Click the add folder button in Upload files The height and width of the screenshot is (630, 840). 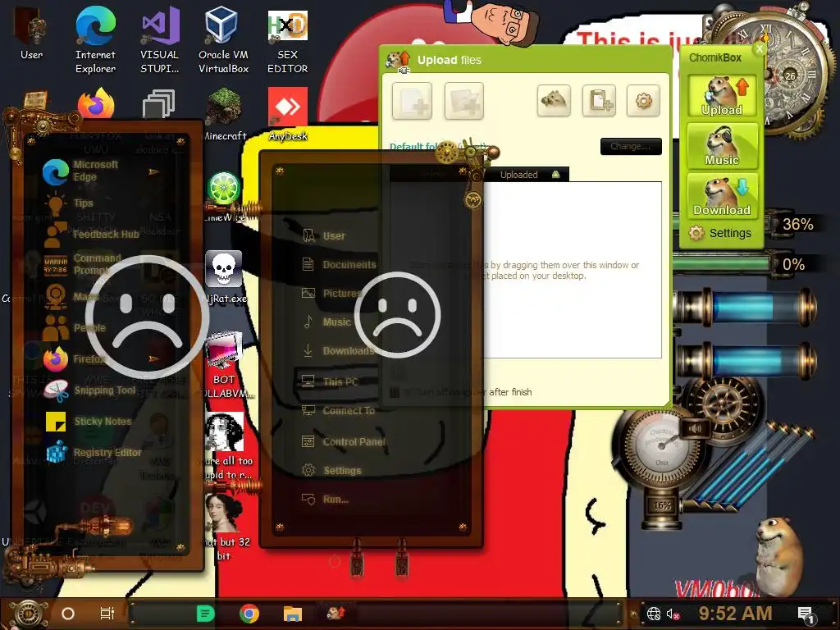coord(464,101)
